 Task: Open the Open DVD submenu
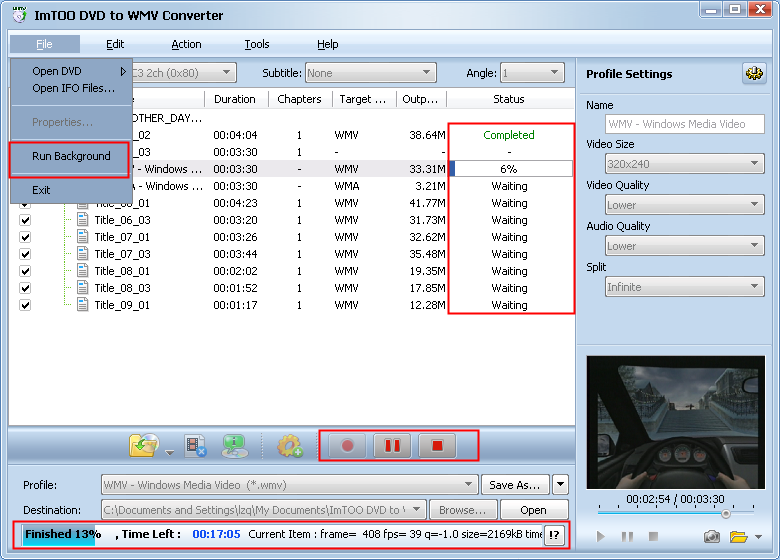[x=71, y=71]
